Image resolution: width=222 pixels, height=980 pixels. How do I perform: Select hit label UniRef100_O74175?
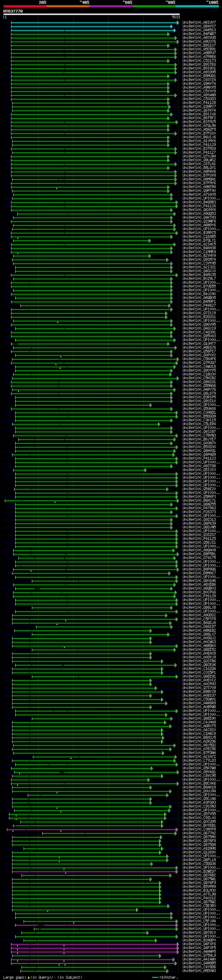coord(199,558)
